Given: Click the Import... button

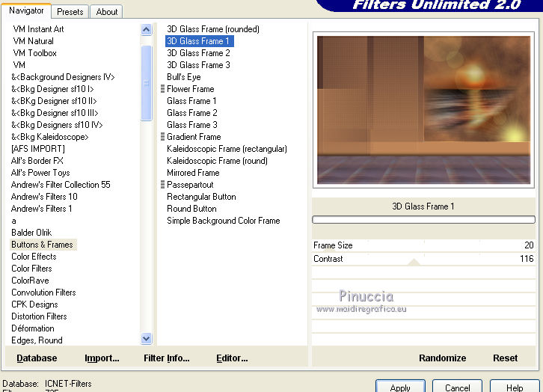Looking at the screenshot, I should pos(102,358).
